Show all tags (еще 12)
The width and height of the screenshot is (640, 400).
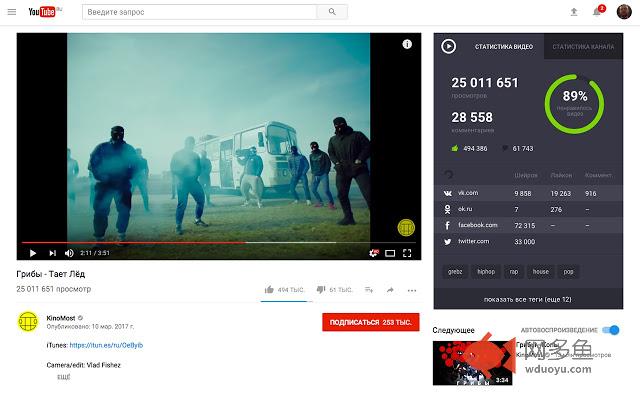click(527, 299)
